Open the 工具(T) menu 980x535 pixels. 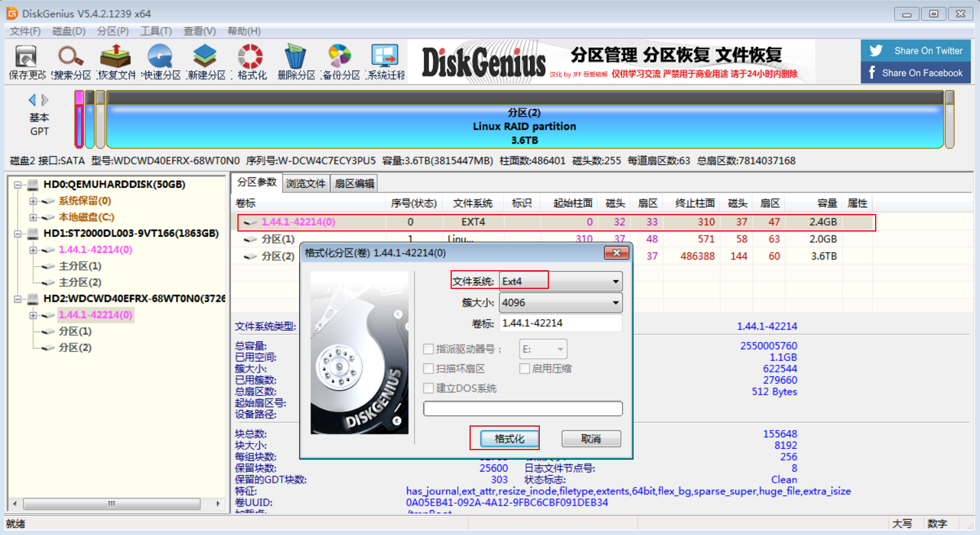(156, 31)
